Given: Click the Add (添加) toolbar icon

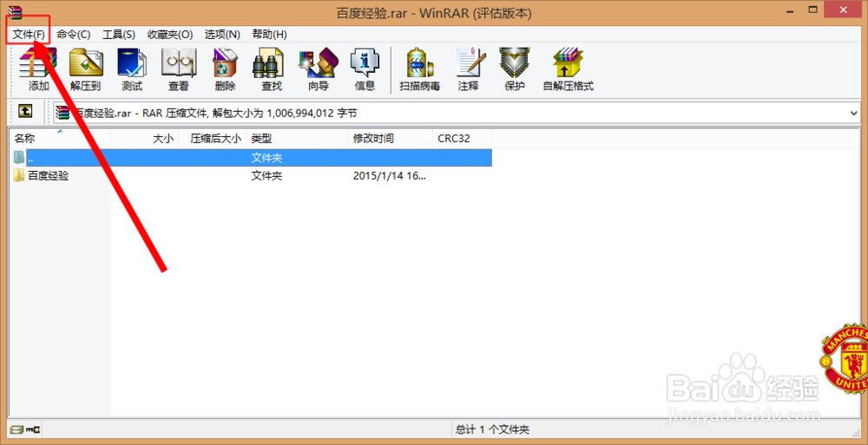Looking at the screenshot, I should coord(38,69).
